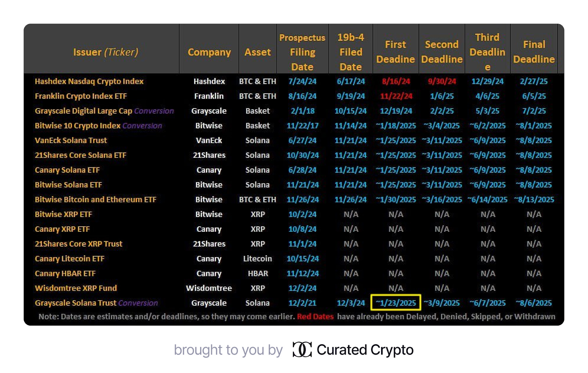
Task: Select 'Bitwise 10 Crypto Index Conversion' name
Action: (x=98, y=125)
